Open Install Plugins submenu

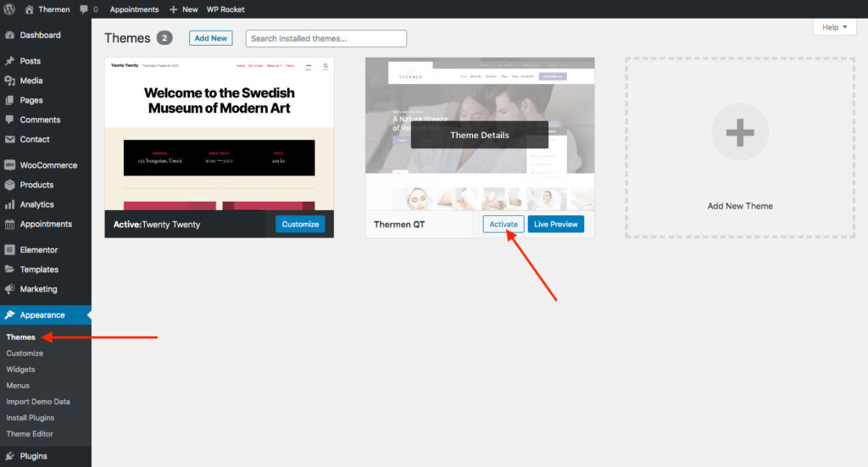31,418
